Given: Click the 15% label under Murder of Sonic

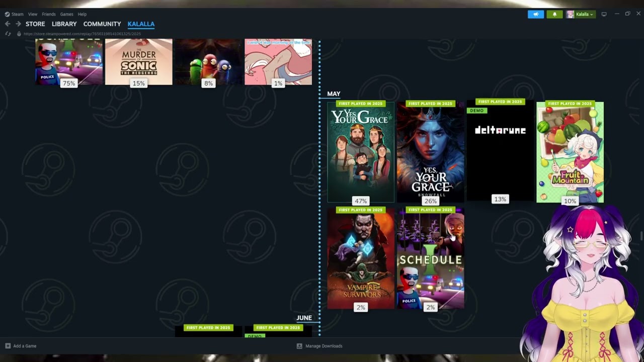Looking at the screenshot, I should 139,83.
